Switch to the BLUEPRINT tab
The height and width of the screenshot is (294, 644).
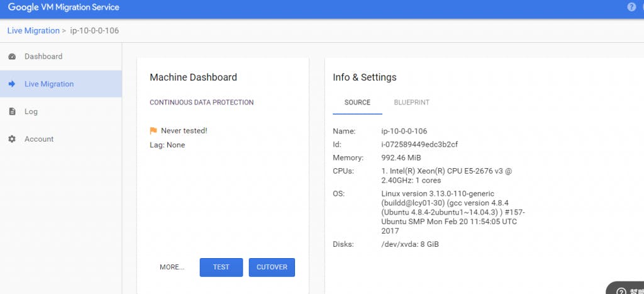(411, 103)
